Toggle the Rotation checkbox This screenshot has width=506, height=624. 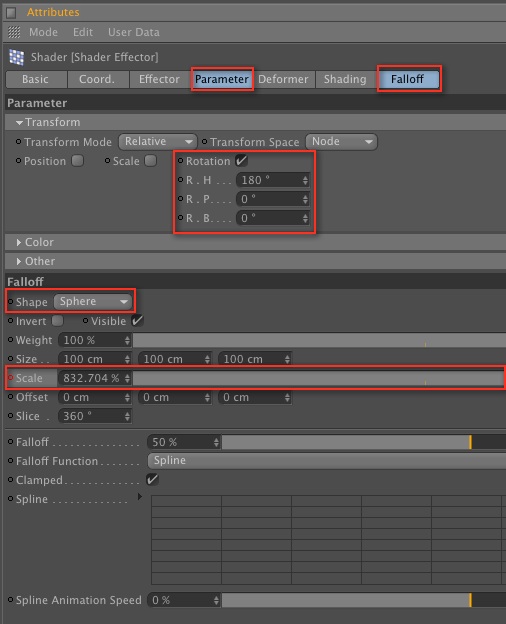(x=241, y=161)
